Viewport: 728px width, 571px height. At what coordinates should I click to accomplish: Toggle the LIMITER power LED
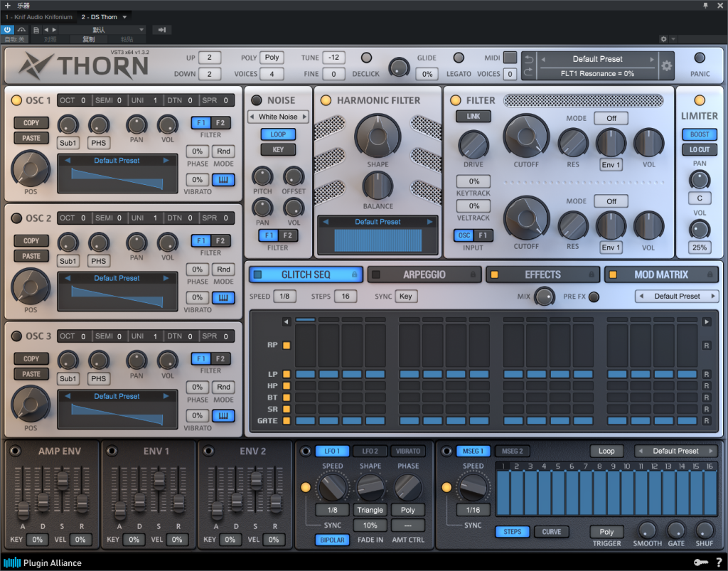point(700,100)
